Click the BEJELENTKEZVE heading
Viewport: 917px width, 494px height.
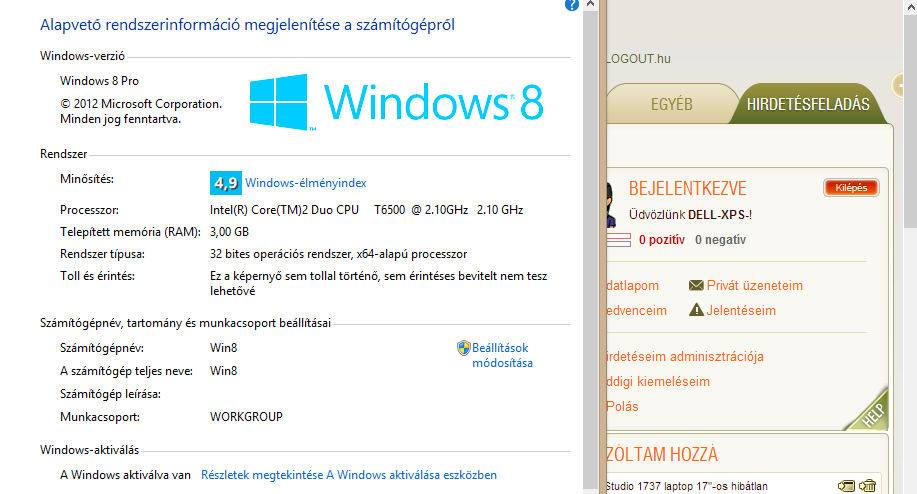click(x=688, y=188)
